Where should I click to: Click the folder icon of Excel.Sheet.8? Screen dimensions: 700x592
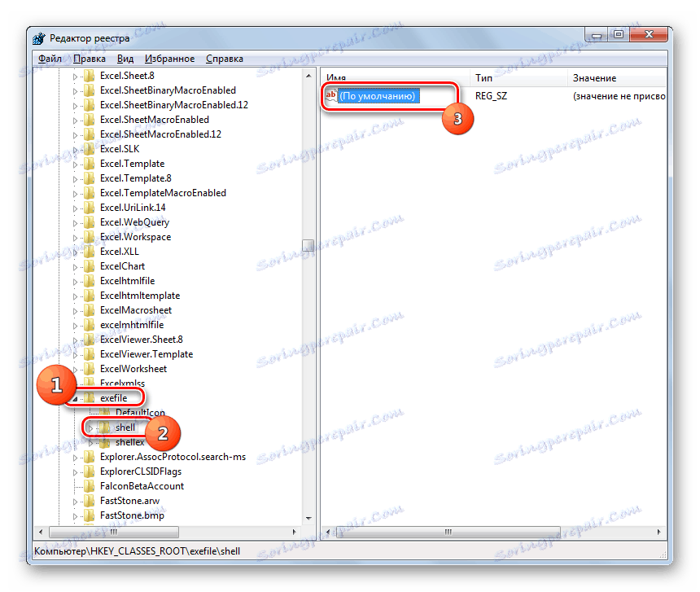pos(90,76)
